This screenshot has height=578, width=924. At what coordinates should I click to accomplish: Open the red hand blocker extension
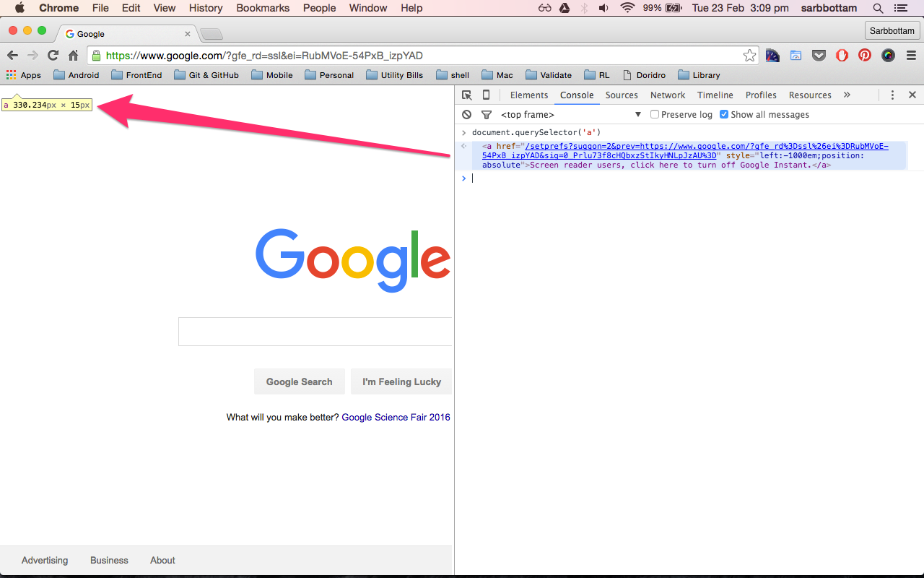pos(842,56)
